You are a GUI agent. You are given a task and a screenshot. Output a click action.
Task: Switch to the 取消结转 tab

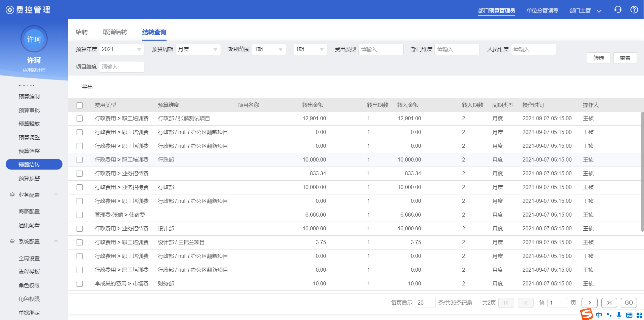(x=115, y=32)
